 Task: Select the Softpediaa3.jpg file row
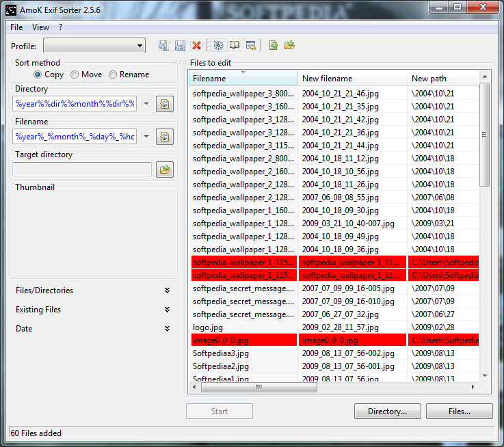click(334, 353)
